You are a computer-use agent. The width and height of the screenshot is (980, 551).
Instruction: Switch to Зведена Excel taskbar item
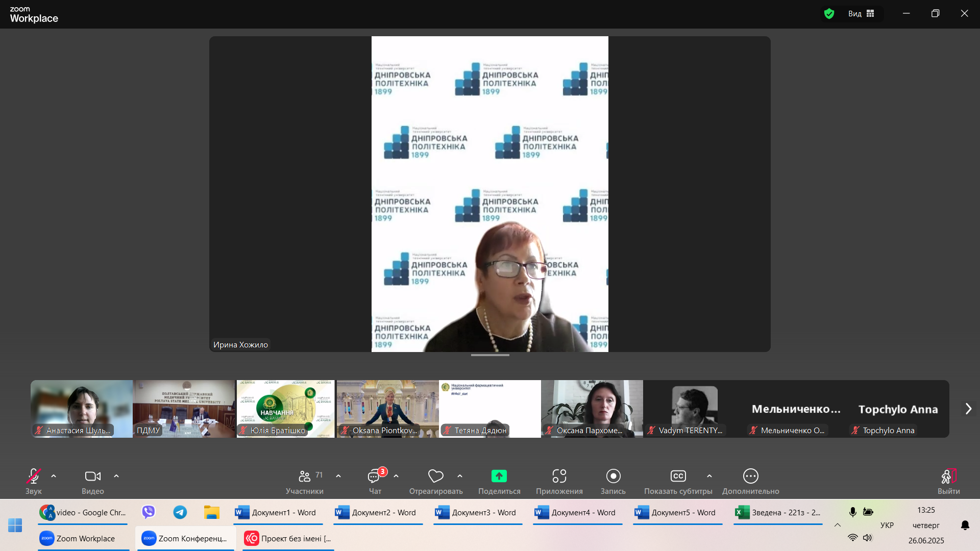(778, 512)
